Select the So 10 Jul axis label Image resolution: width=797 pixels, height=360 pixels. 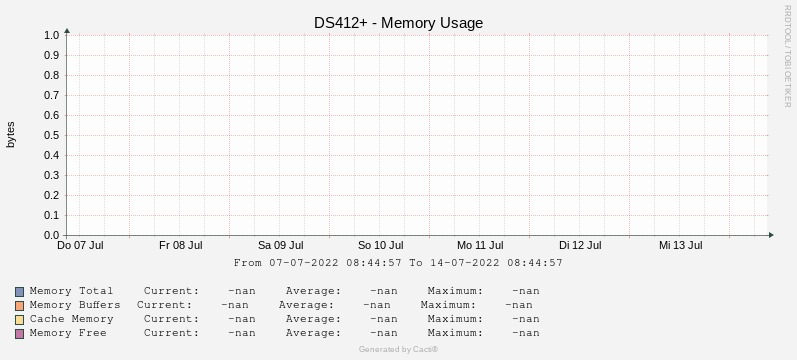coord(381,246)
